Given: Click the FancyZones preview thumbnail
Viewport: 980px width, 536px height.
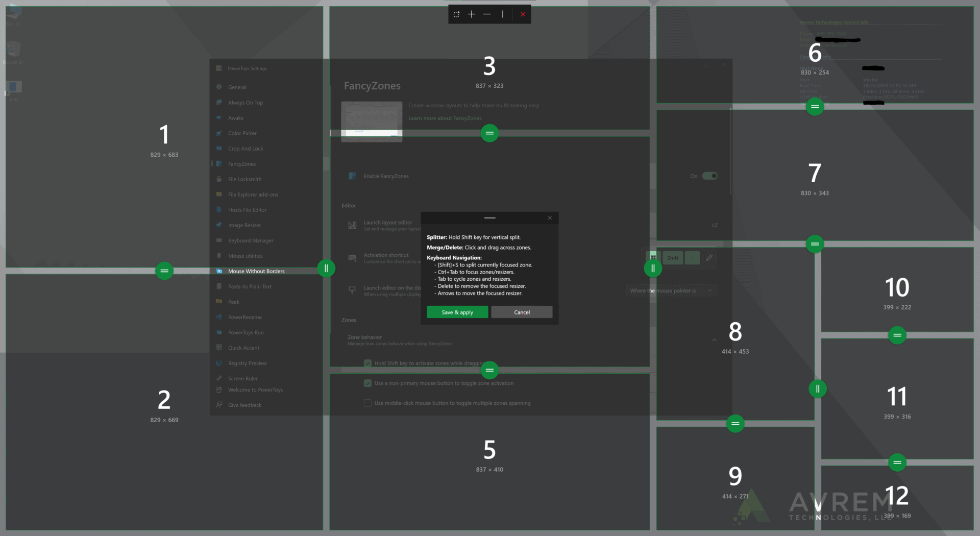Looking at the screenshot, I should (x=372, y=121).
